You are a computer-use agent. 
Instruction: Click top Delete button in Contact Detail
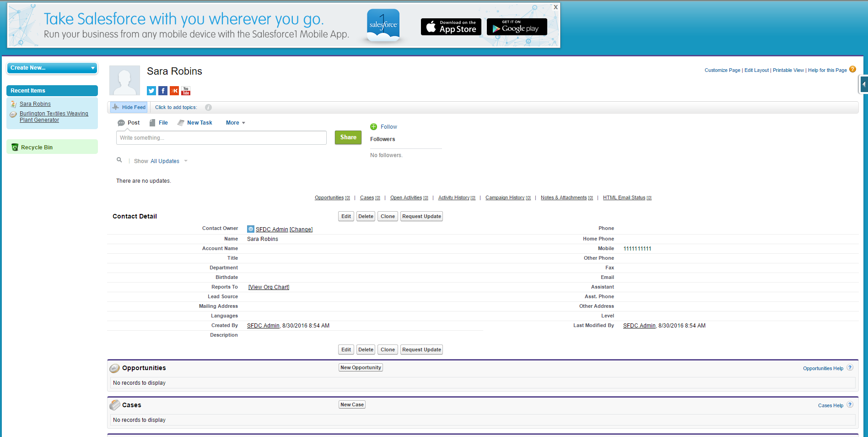366,216
